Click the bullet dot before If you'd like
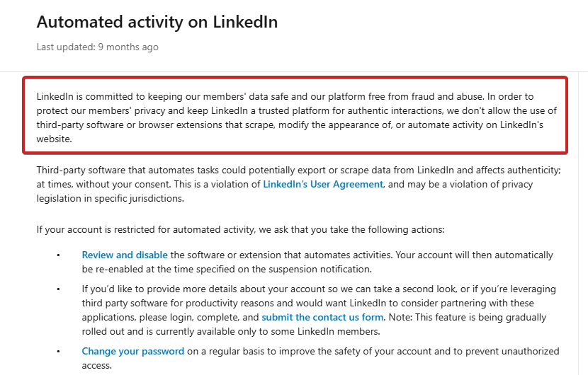588x375 pixels. pyautogui.click(x=59, y=289)
